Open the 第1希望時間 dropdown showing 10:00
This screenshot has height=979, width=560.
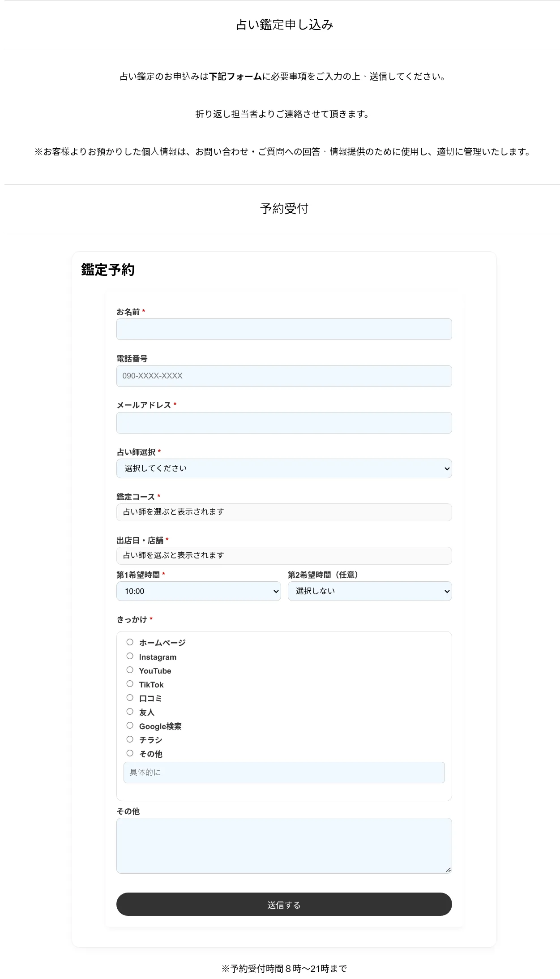(x=198, y=591)
